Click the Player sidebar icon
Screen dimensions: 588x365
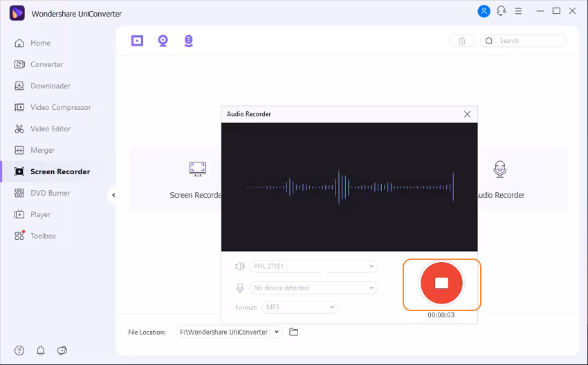point(19,215)
